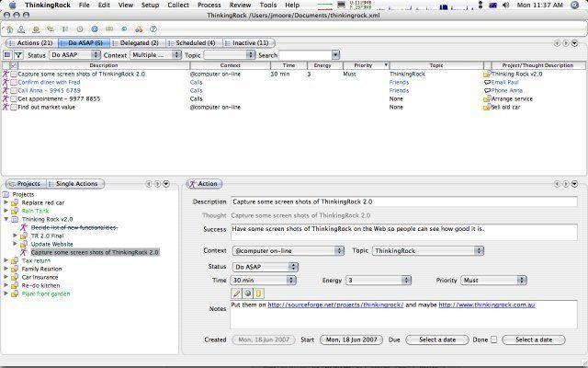Viewport: 588px width, 368px height.
Task: Open the Process menu
Action: click(209, 5)
